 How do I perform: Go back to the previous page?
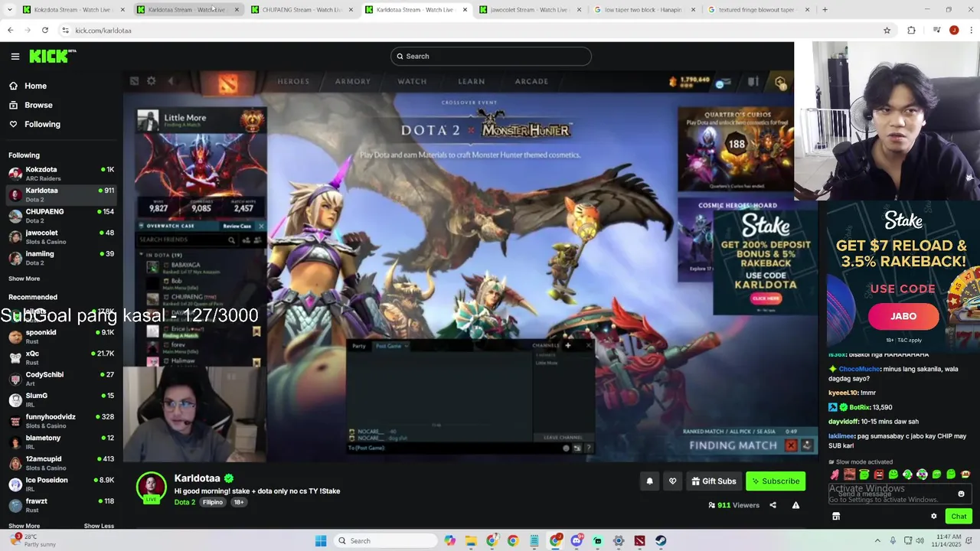pyautogui.click(x=10, y=31)
